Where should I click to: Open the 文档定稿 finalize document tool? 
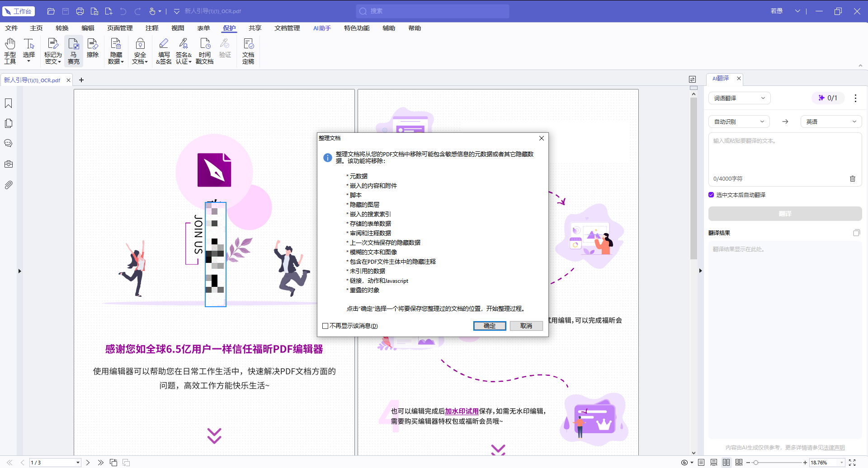[x=248, y=51]
